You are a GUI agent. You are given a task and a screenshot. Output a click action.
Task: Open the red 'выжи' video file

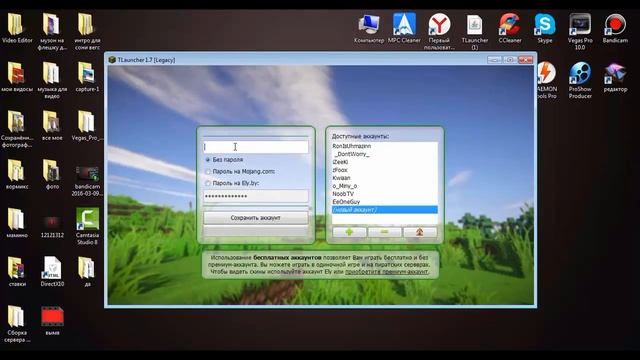pos(52,321)
